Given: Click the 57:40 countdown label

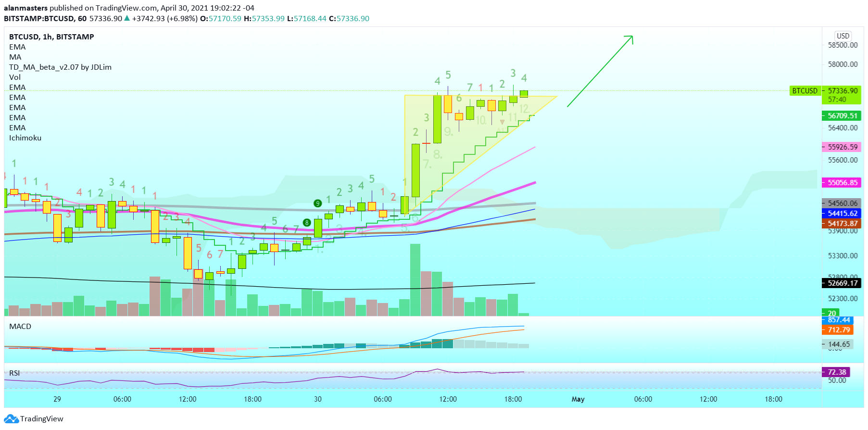Looking at the screenshot, I should (837, 100).
